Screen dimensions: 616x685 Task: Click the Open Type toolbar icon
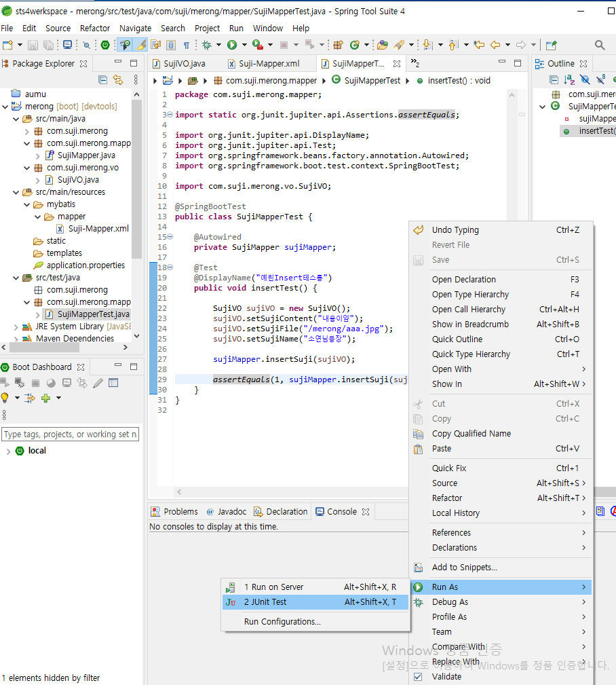click(x=382, y=45)
